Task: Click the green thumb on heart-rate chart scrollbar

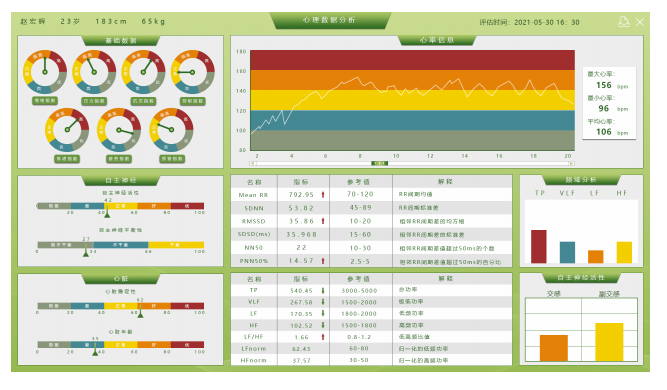Action: coord(379,163)
